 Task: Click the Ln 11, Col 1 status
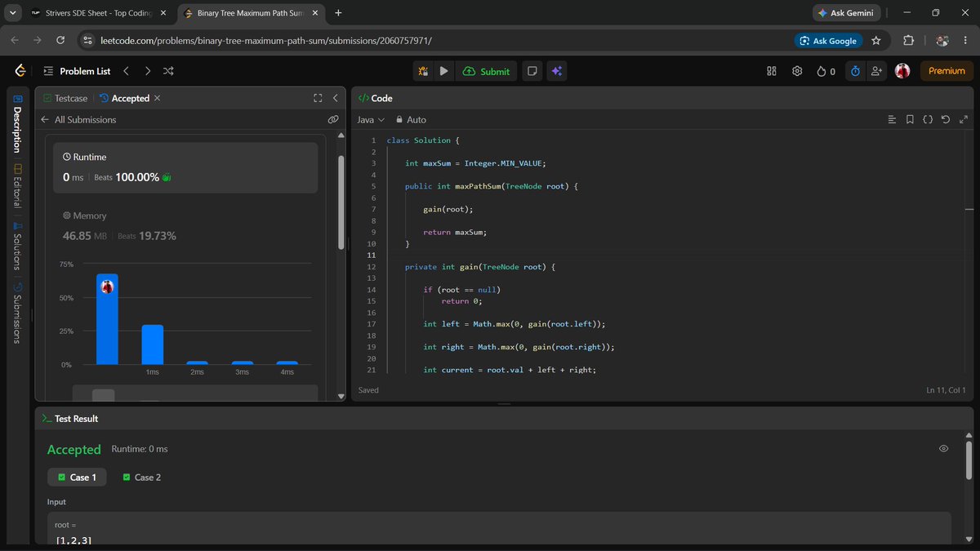947,390
